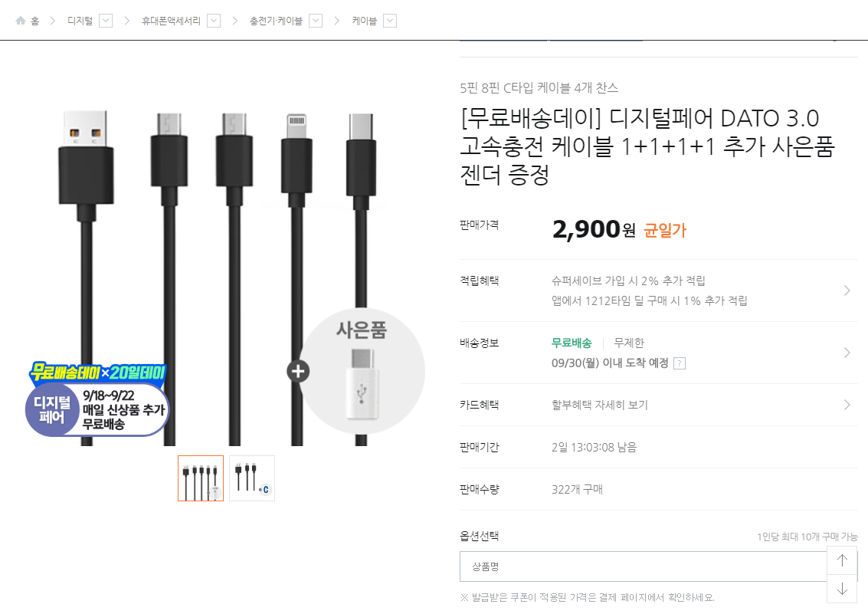Expand the 휴대폰액세서리 category dropdown

coord(214,21)
